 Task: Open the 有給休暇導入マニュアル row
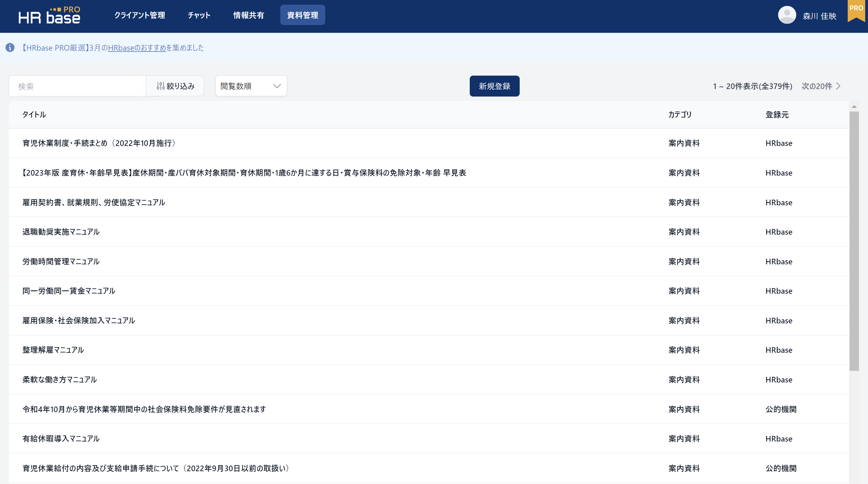(x=61, y=438)
